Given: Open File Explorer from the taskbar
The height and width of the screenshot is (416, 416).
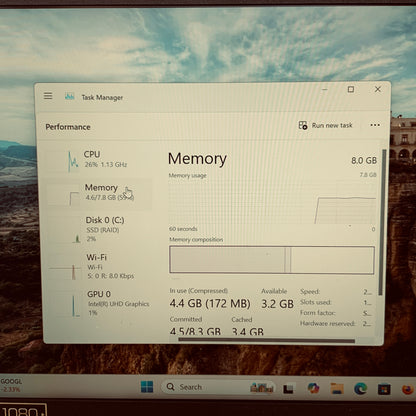Looking at the screenshot, I should click(x=337, y=388).
